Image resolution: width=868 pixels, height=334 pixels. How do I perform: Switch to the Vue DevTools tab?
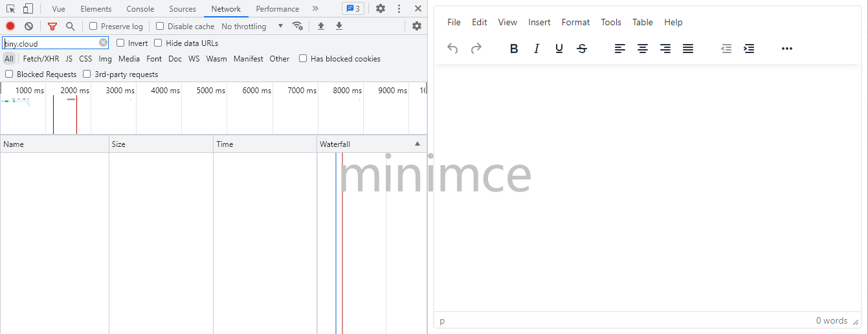(59, 8)
